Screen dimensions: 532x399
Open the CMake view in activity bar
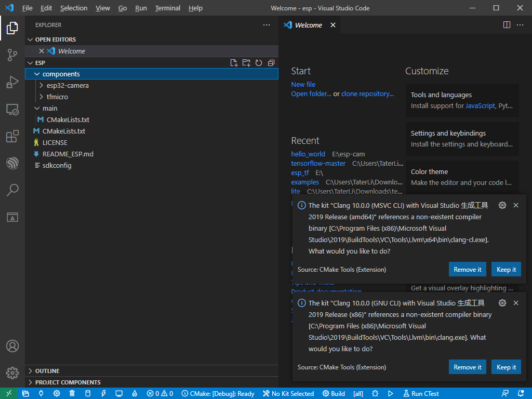coord(12,217)
